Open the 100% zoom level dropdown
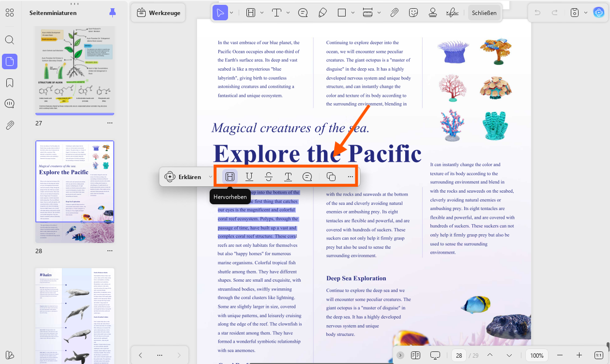Viewport: 610px width, 364px height. (537, 355)
